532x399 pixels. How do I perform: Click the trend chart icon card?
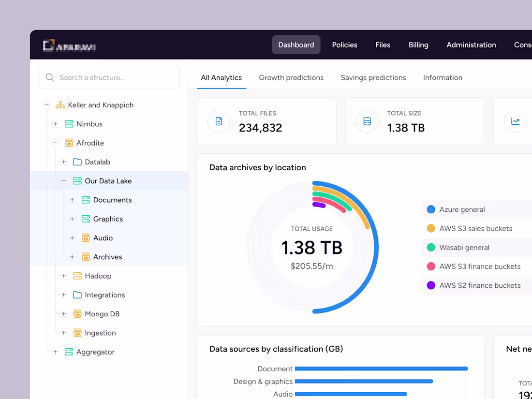click(x=516, y=121)
